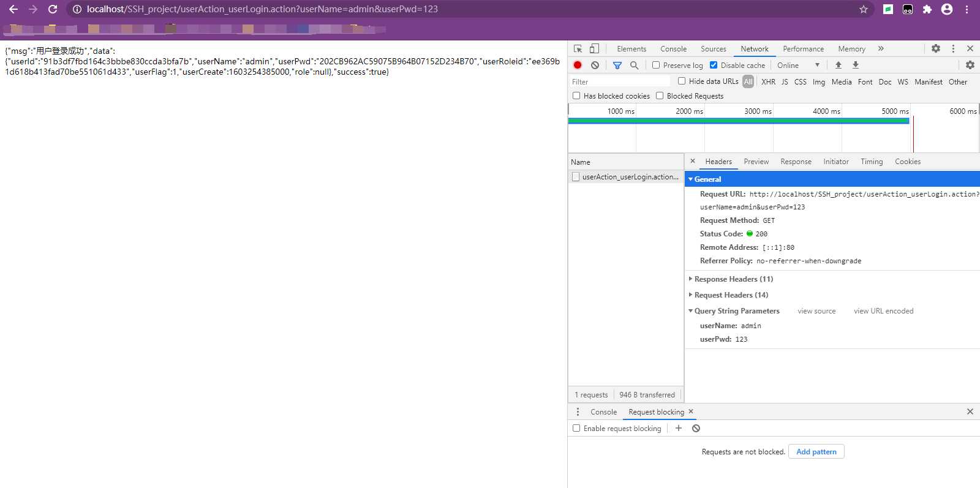Viewport: 980px width, 488px height.
Task: Show more DevTools tabs chevron
Action: coord(881,48)
